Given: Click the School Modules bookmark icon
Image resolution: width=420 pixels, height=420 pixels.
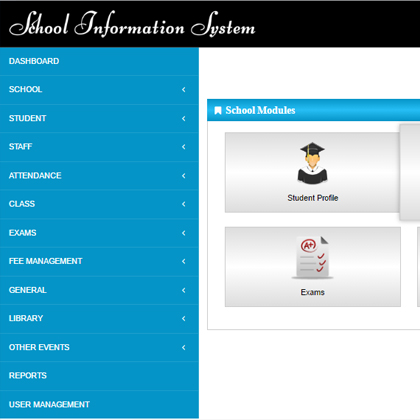Looking at the screenshot, I should pyautogui.click(x=218, y=110).
